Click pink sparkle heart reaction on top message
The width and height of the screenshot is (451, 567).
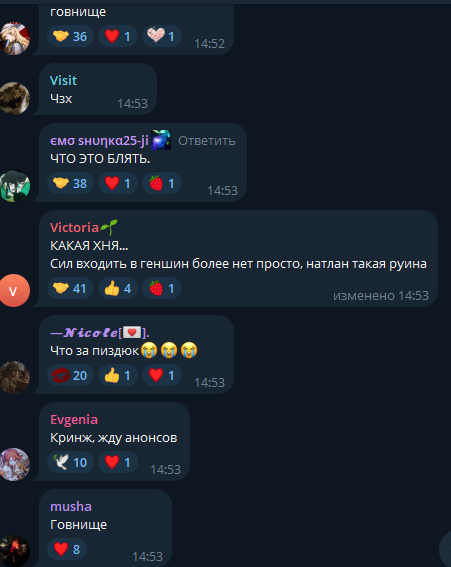pos(162,36)
